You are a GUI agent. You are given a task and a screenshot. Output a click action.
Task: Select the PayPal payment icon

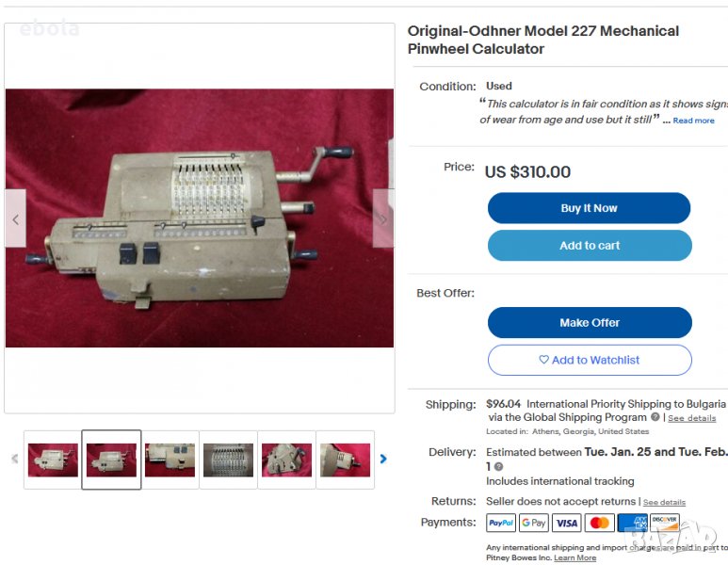pos(501,523)
